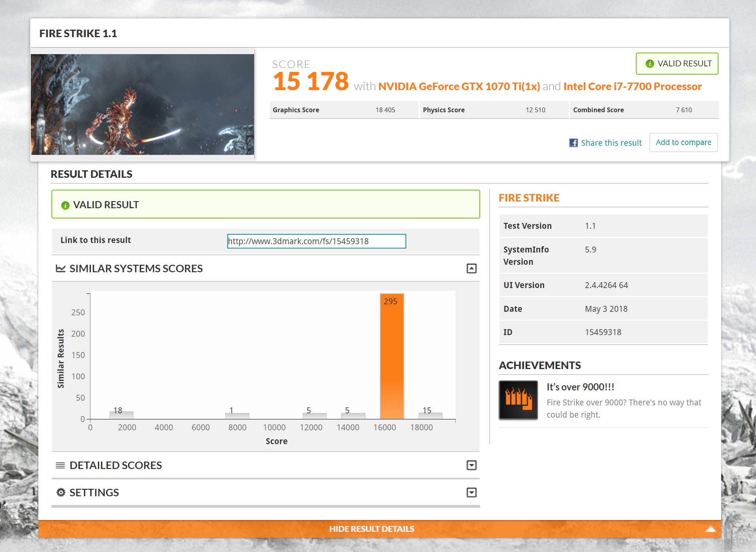Click the VALID RESULT button at top right

click(x=677, y=64)
